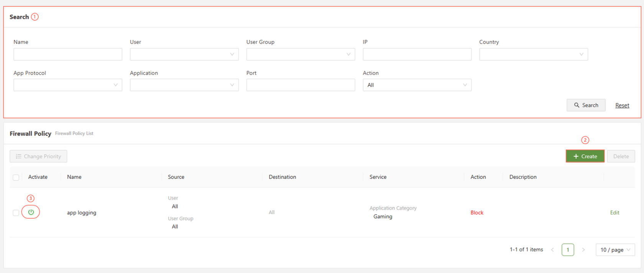
Task: Click the Search button with magnifier icon
Action: point(586,105)
